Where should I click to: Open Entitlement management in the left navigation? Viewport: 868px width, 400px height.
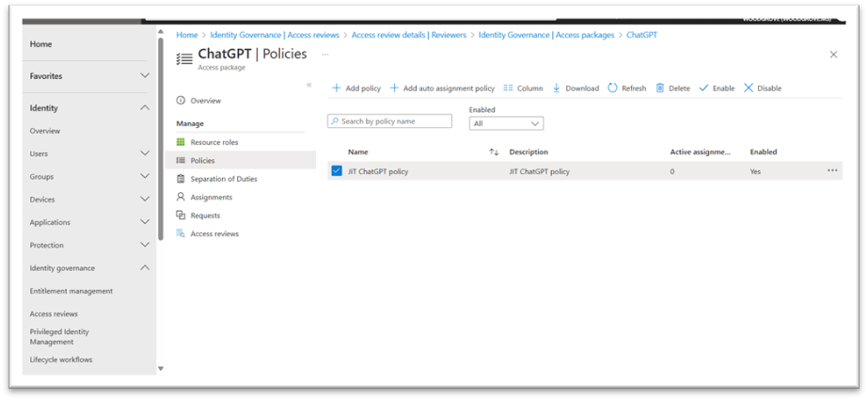[x=71, y=291]
